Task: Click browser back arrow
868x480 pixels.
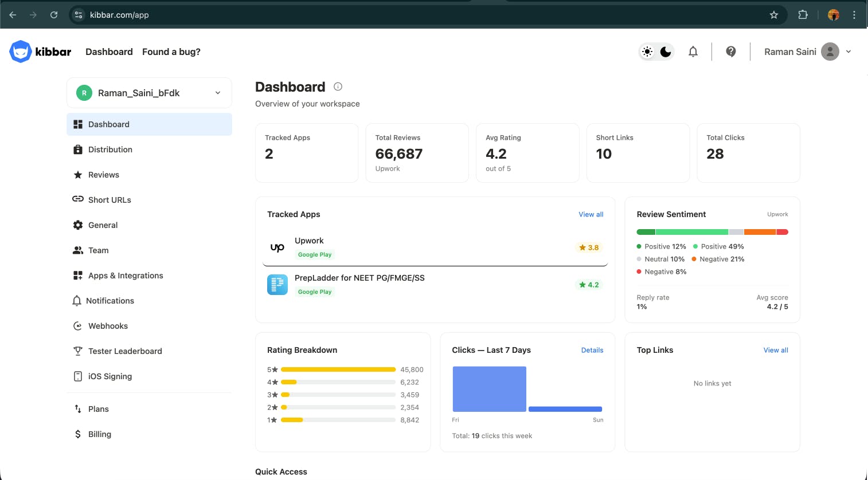Action: 13,15
